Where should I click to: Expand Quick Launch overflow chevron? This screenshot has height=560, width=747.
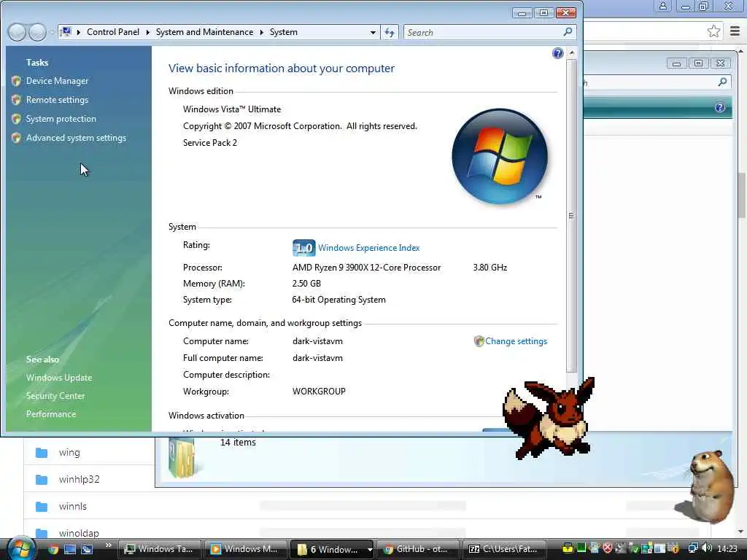[x=108, y=545]
